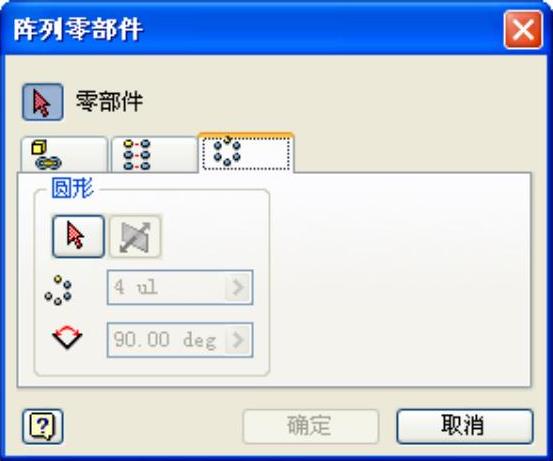Open help via the question mark button
The height and width of the screenshot is (461, 553).
point(43,426)
